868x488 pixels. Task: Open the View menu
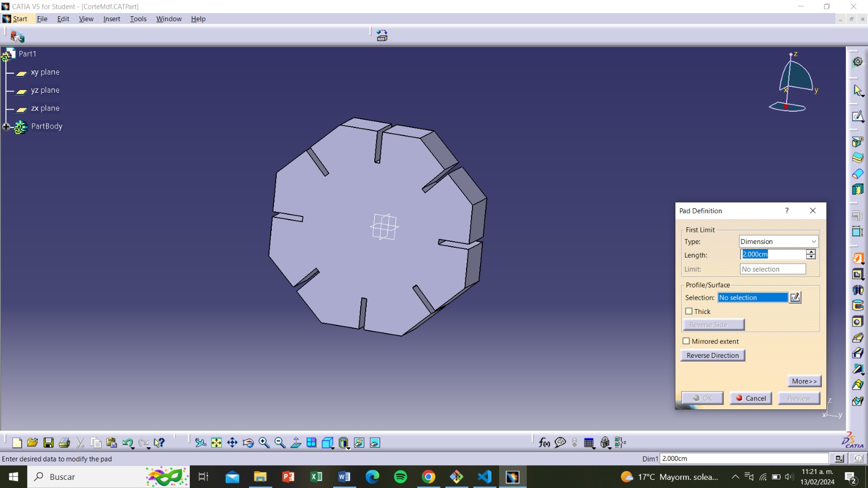tap(86, 19)
